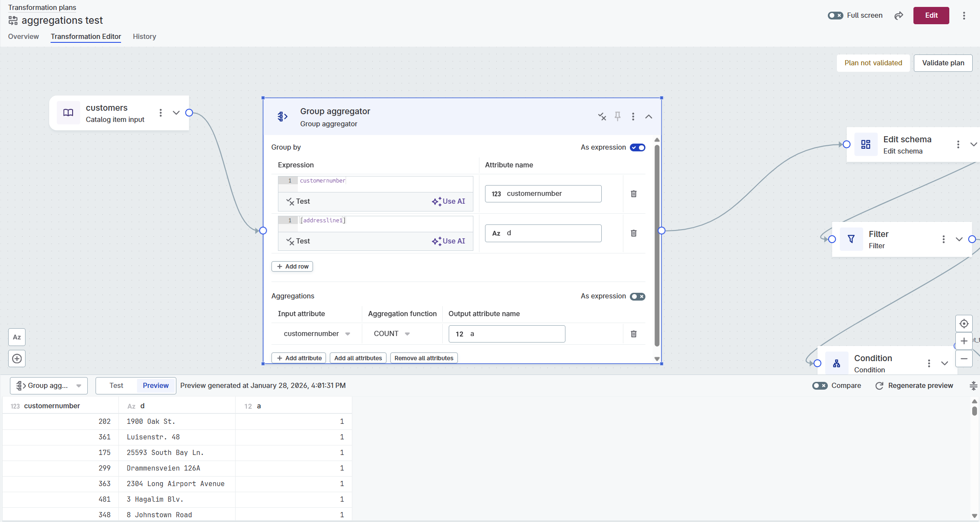The width and height of the screenshot is (980, 522).
Task: Delete the addressline1 group-by row with trash icon
Action: click(633, 233)
